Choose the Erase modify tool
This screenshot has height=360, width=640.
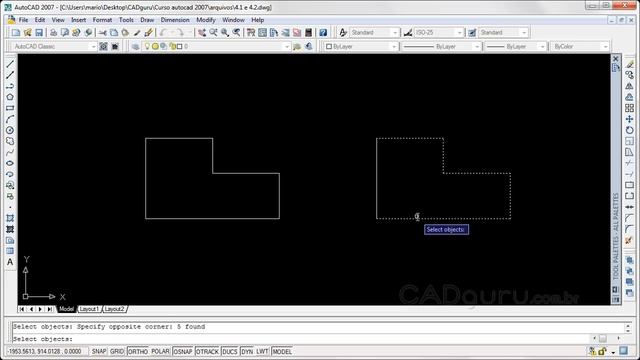[x=629, y=64]
